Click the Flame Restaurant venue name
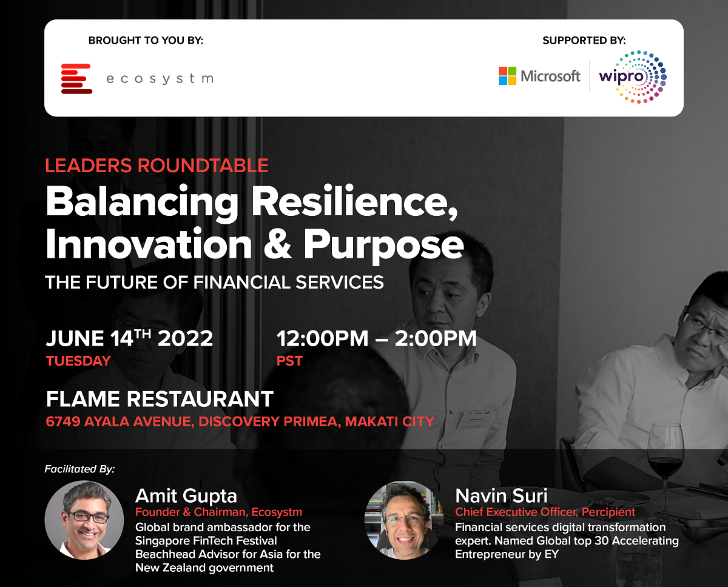 (160, 399)
